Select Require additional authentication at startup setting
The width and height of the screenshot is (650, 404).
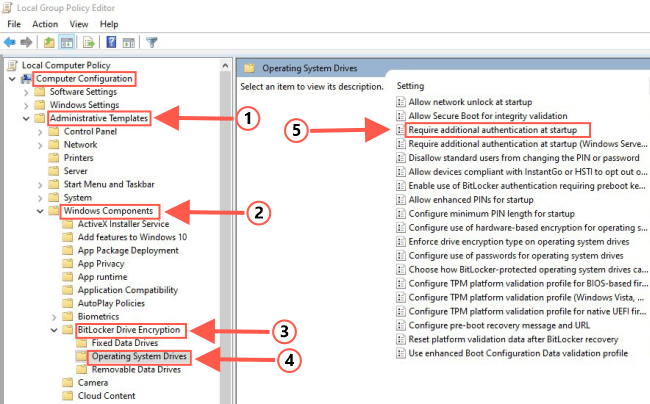(499, 129)
